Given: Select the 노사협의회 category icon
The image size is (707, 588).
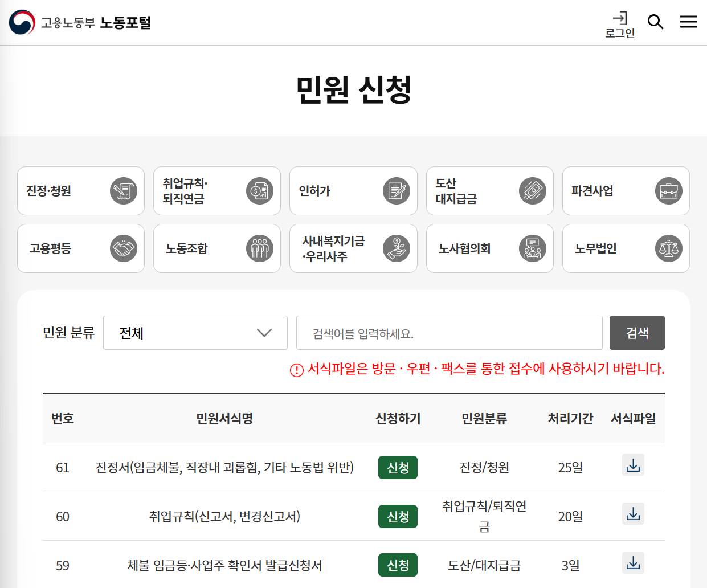Looking at the screenshot, I should 532,248.
